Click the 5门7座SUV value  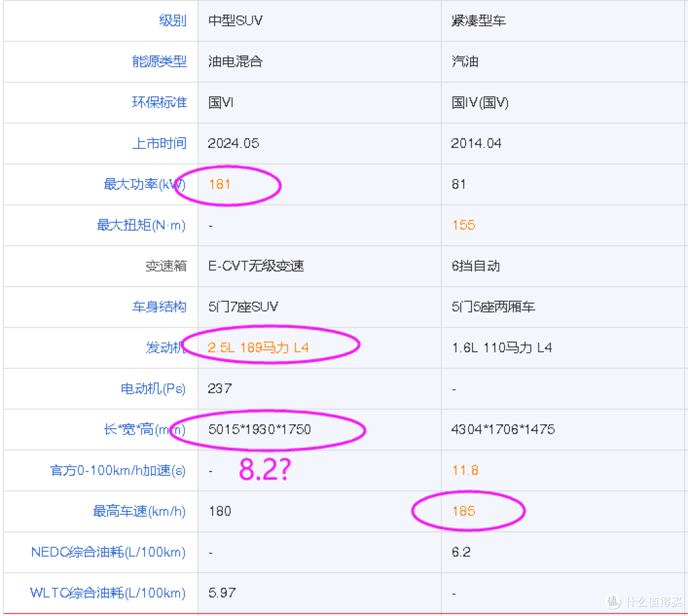tap(243, 306)
